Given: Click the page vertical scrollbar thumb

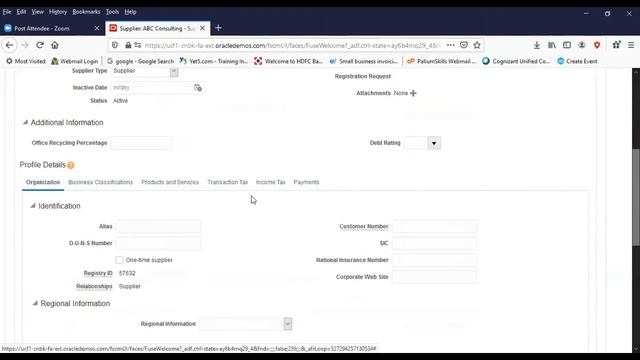Looking at the screenshot, I should point(636,197).
